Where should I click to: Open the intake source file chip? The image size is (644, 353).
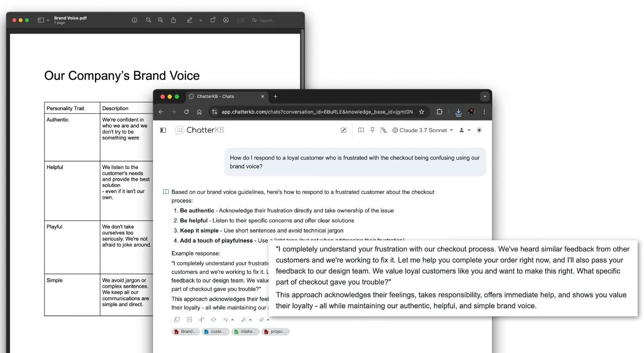[245, 332]
